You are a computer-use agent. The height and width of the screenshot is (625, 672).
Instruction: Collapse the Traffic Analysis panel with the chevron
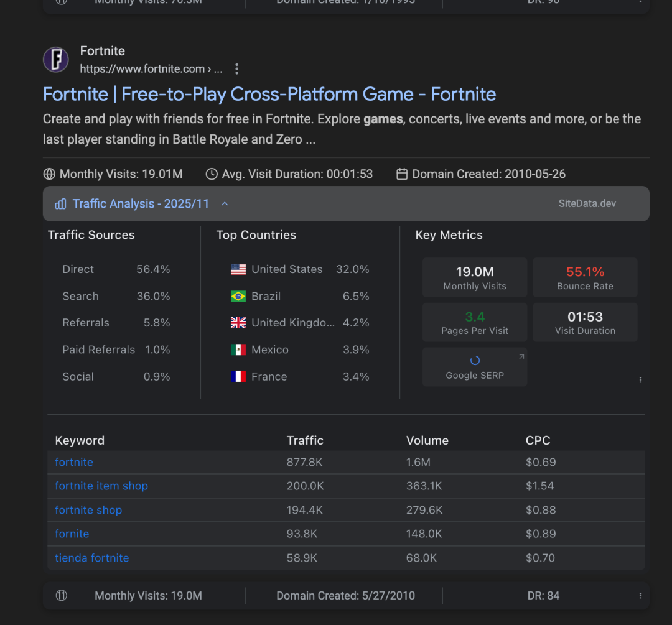(x=225, y=204)
